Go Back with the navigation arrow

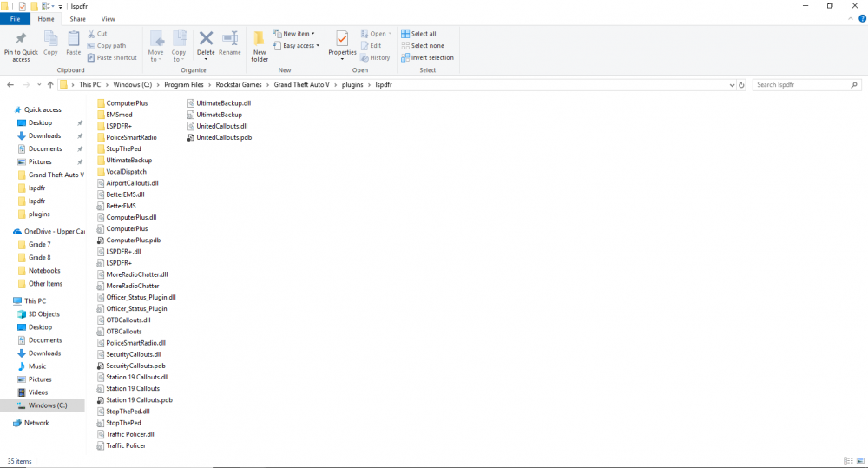click(x=10, y=85)
